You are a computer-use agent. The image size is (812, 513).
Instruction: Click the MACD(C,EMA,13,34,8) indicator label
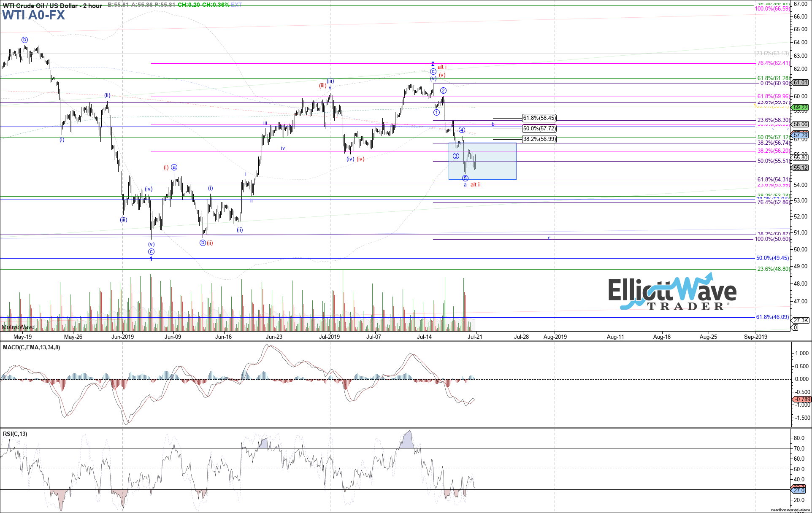tap(30, 348)
